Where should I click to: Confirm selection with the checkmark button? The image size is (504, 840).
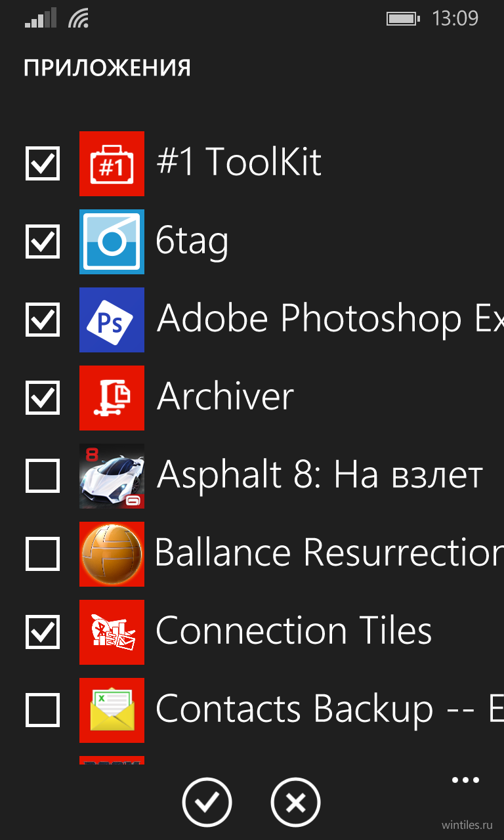click(x=207, y=802)
